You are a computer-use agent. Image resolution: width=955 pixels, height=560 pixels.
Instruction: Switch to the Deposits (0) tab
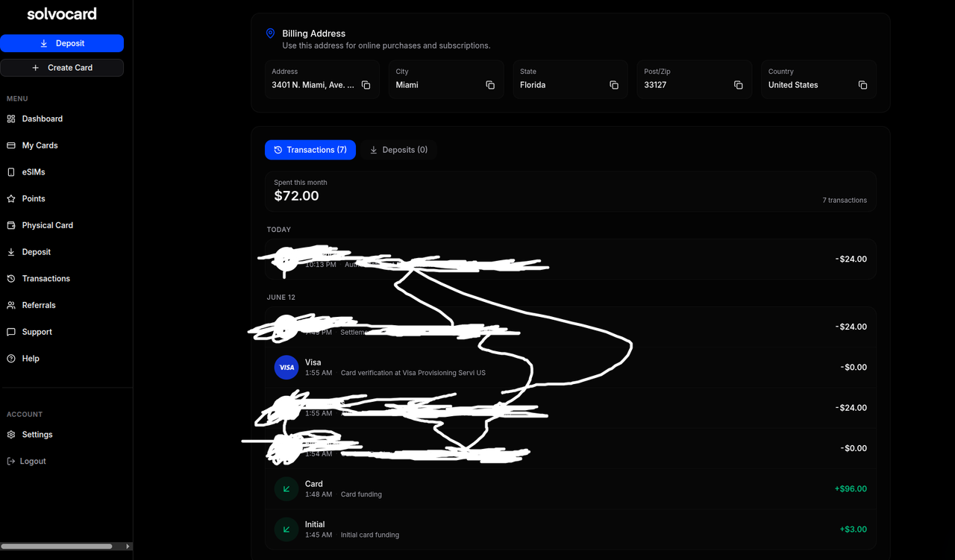(399, 150)
